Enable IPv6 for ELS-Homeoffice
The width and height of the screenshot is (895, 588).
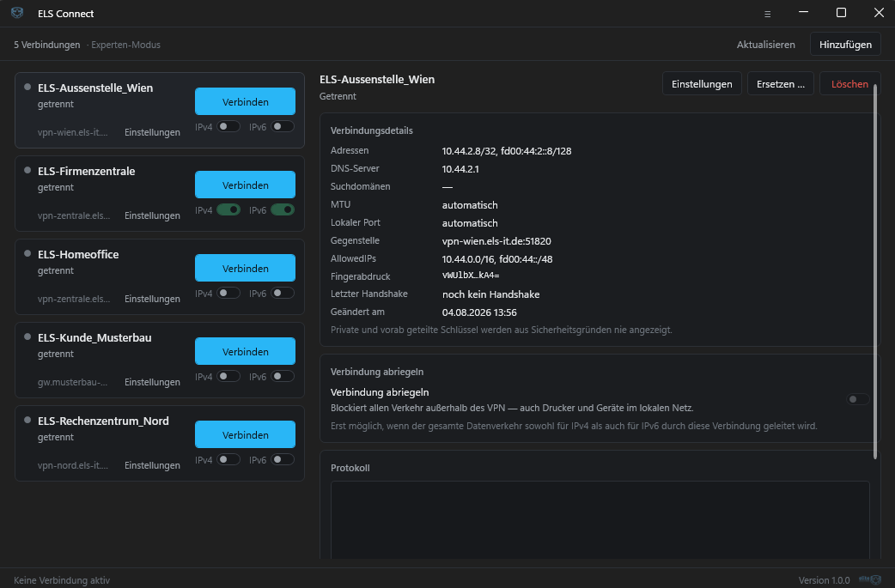pyautogui.click(x=283, y=294)
